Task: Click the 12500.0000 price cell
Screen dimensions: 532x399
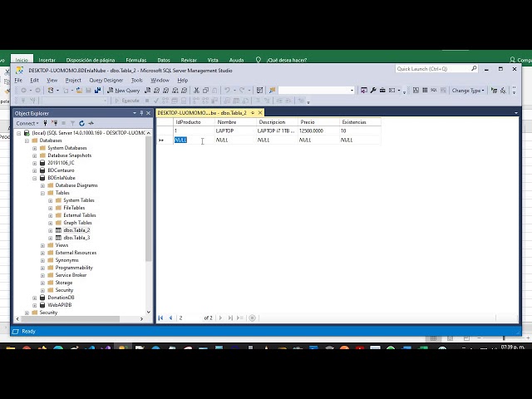Action: point(318,131)
